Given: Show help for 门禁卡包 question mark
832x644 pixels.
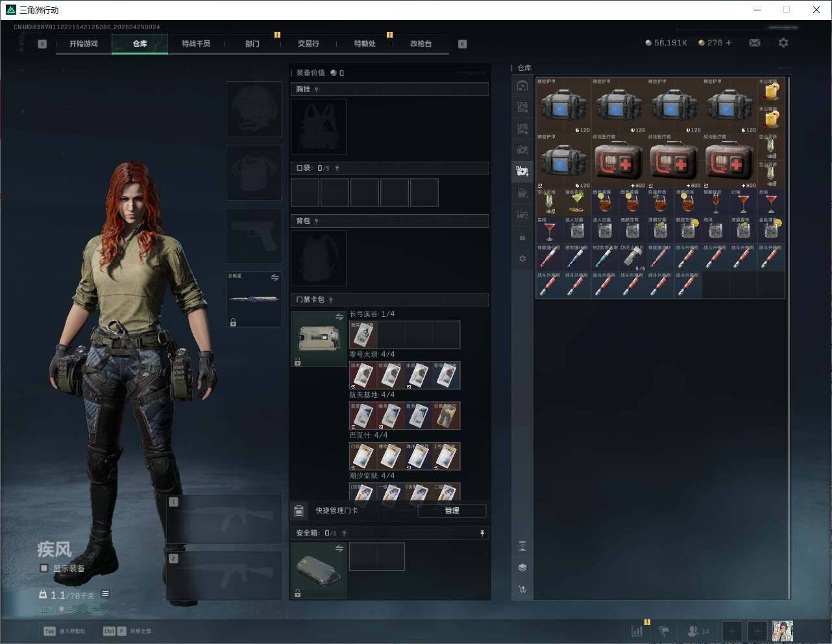Looking at the screenshot, I should [x=331, y=300].
